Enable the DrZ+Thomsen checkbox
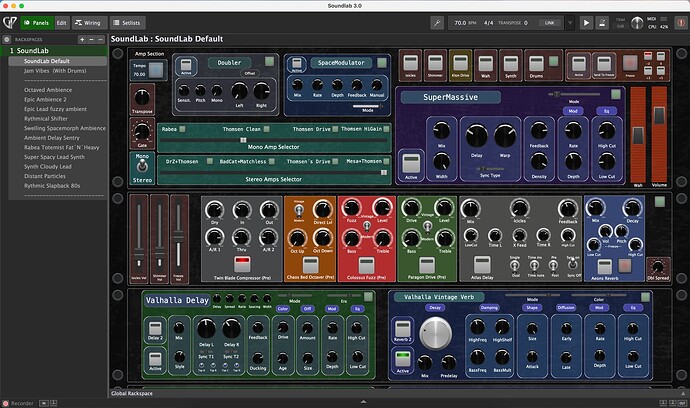This screenshot has height=408, width=690. coord(210,161)
